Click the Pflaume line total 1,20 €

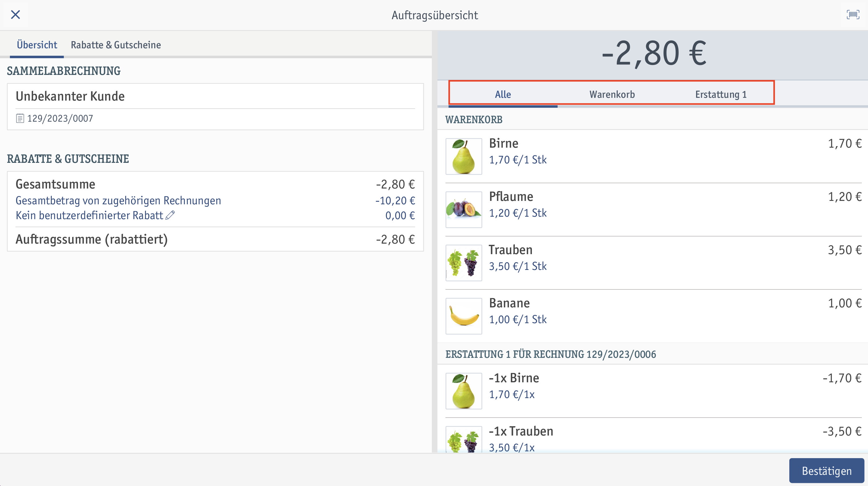tap(845, 197)
